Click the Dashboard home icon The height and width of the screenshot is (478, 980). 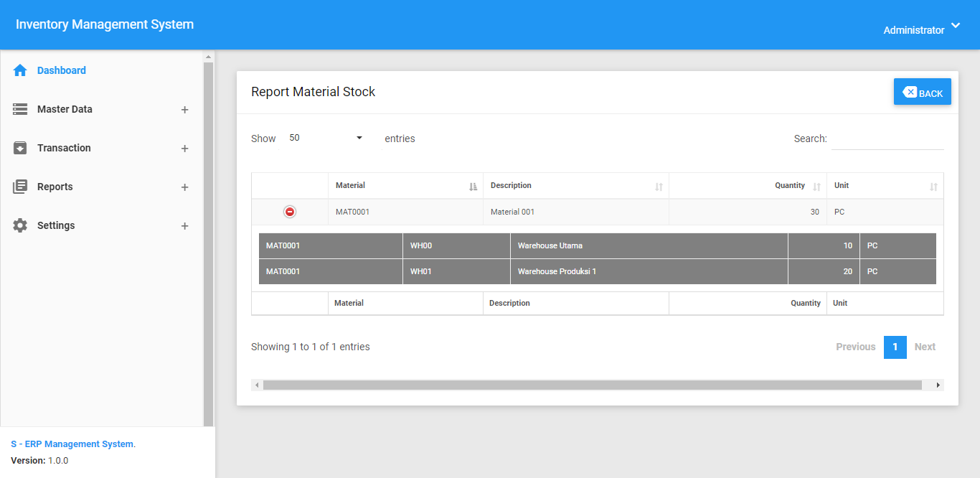pos(20,70)
